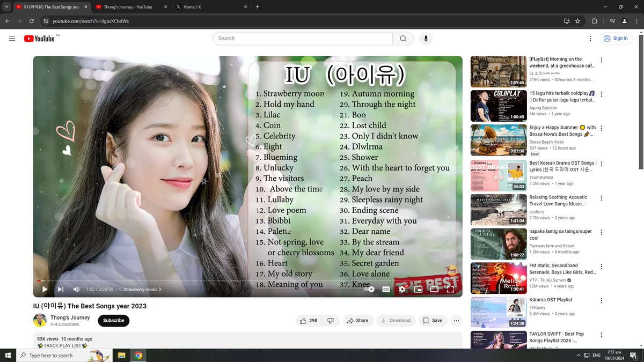Open the player settings gear
The image size is (644, 362).
pos(402,289)
